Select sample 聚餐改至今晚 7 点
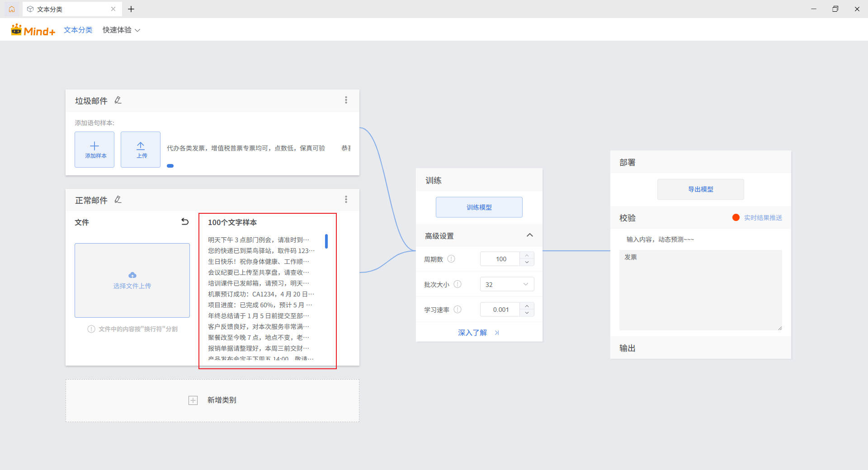The width and height of the screenshot is (868, 470). pos(259,338)
